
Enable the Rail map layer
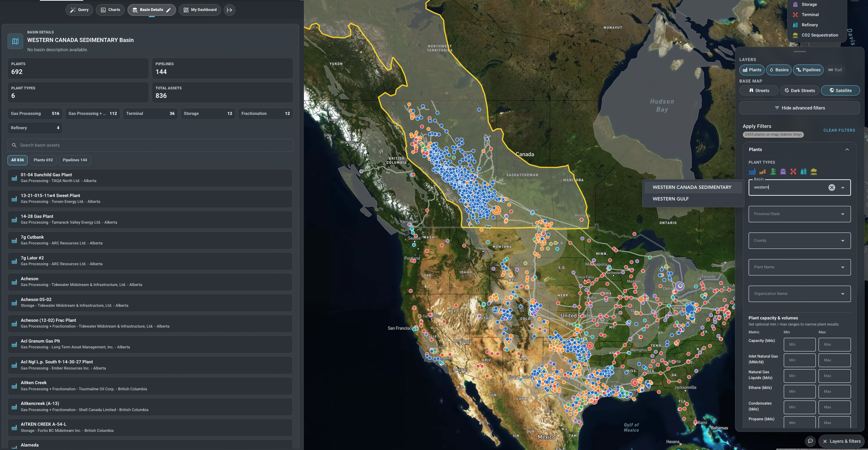(x=835, y=70)
